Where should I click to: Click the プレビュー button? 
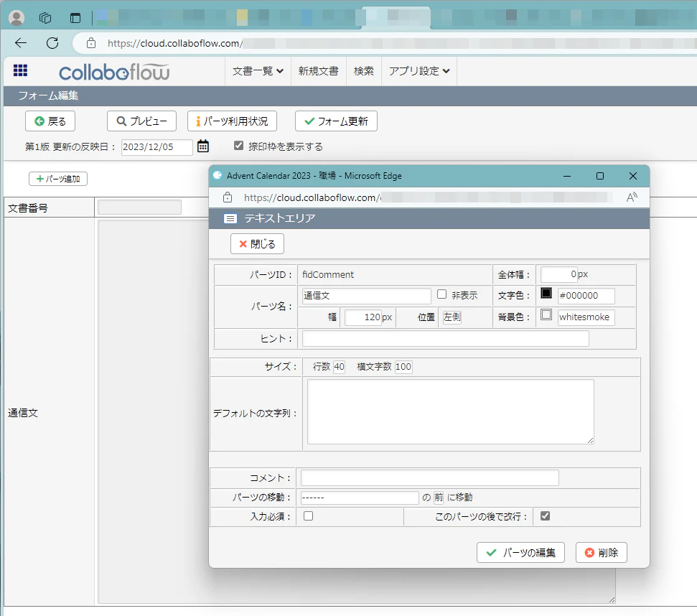tap(142, 121)
